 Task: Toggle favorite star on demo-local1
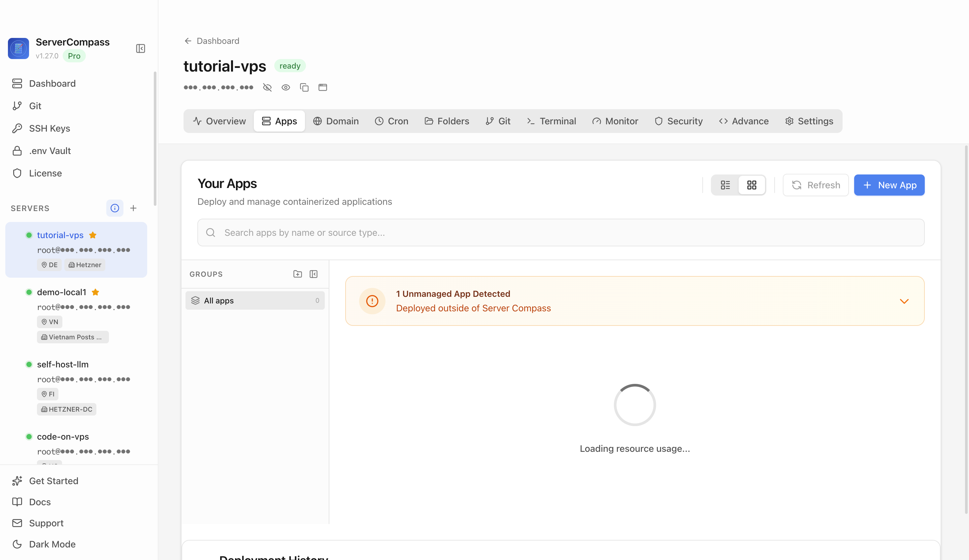coord(95,292)
